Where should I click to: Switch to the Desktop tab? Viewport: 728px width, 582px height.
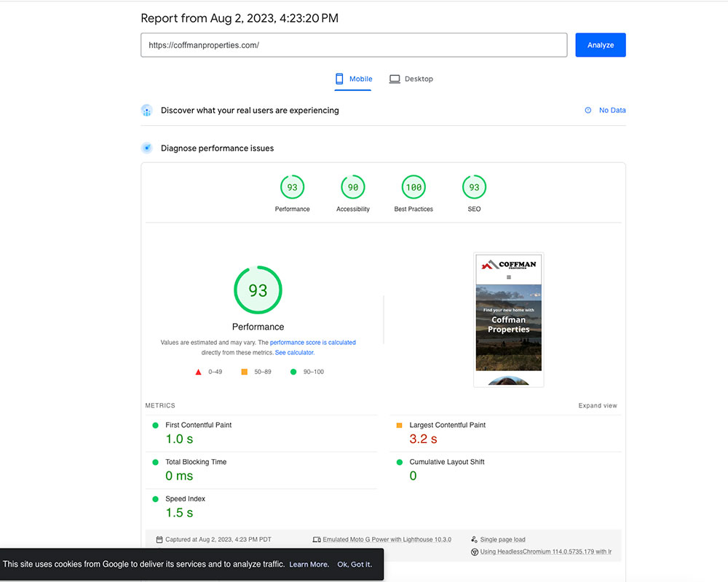411,79
